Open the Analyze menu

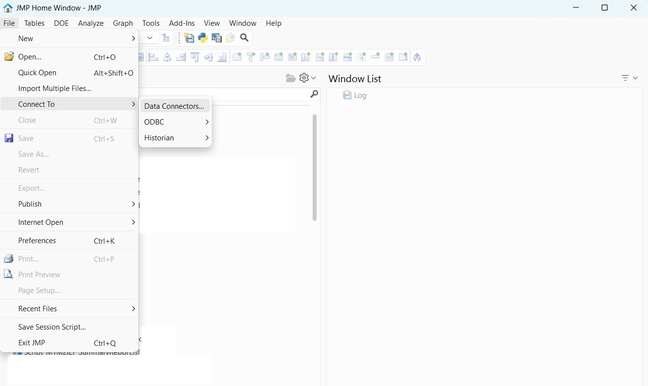pos(91,23)
